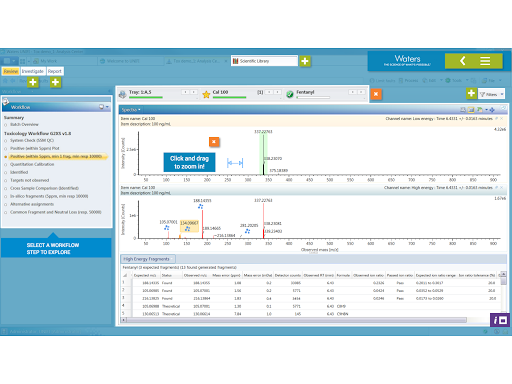This screenshot has width=512, height=384.
Task: Click the 337.22763 peak label in low energy spectrum
Action: click(263, 132)
